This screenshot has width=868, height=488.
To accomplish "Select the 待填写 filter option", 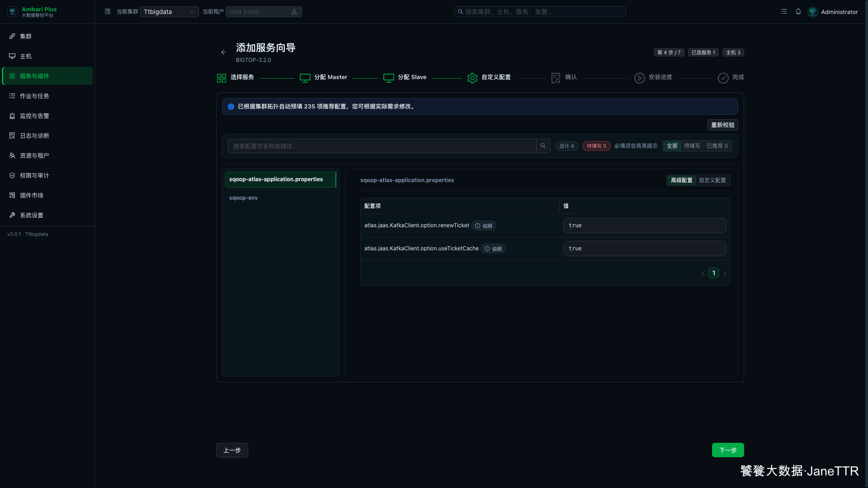I will (x=692, y=146).
